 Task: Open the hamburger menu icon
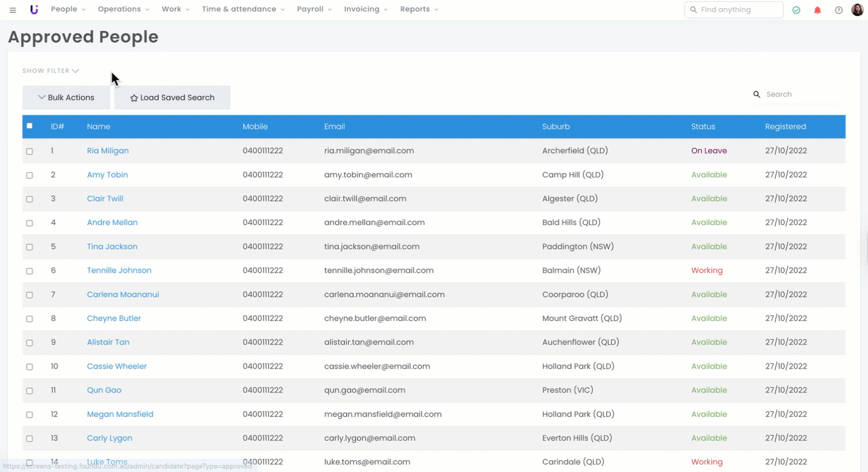coord(13,10)
